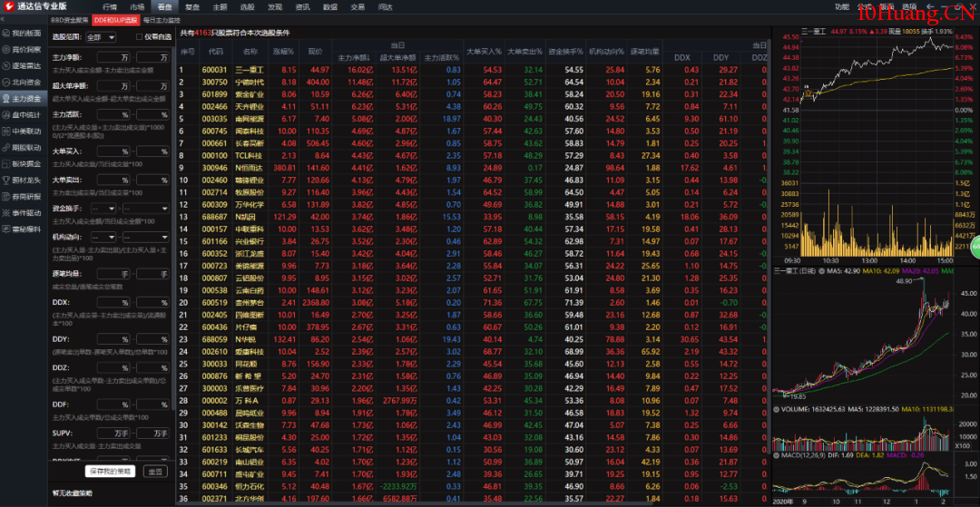
Task: Open 功能 menu at top right
Action: [x=842, y=7]
